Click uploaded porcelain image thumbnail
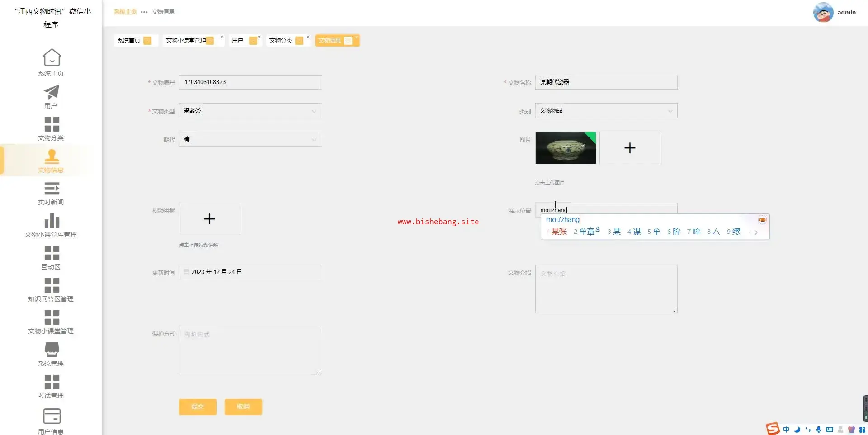 tap(566, 148)
